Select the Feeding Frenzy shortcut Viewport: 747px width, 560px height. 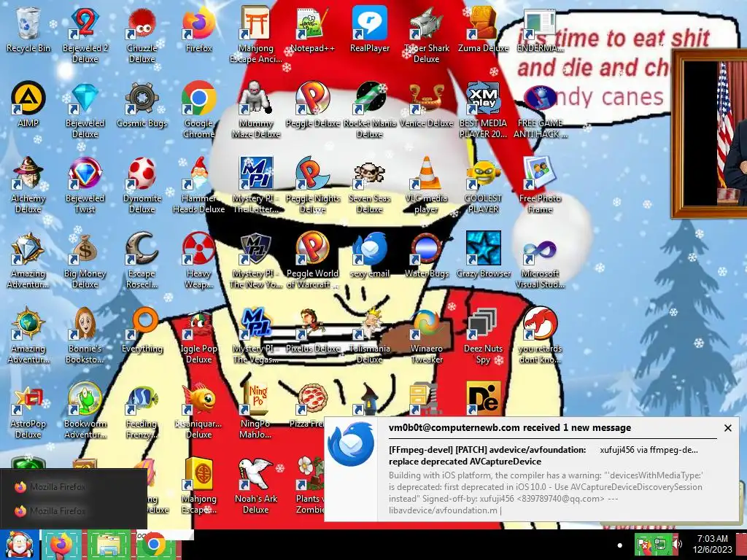[142, 411]
